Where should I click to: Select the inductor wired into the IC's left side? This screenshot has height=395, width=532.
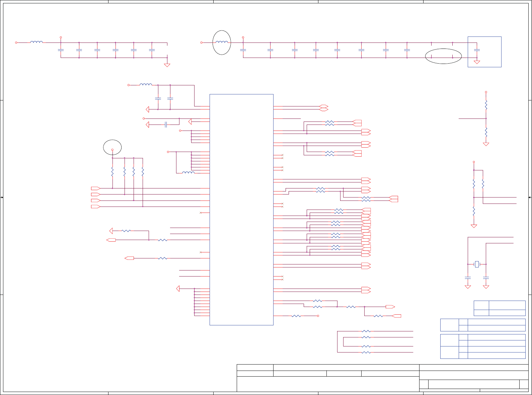pos(188,173)
